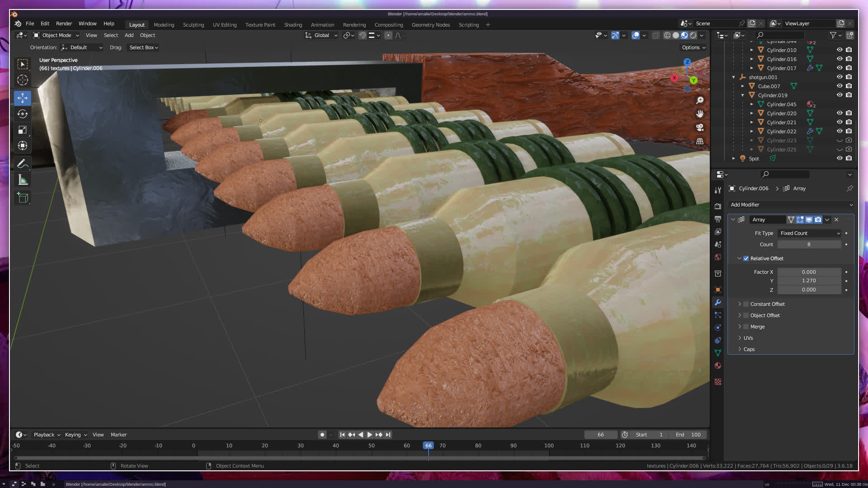Choose the Annotate tool
This screenshot has height=488, width=868.
click(23, 164)
